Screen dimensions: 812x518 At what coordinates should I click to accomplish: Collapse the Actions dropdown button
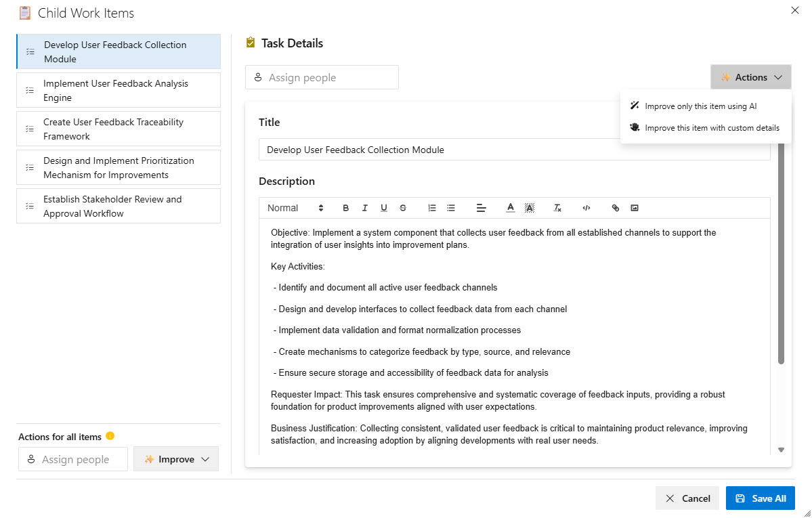(x=750, y=77)
